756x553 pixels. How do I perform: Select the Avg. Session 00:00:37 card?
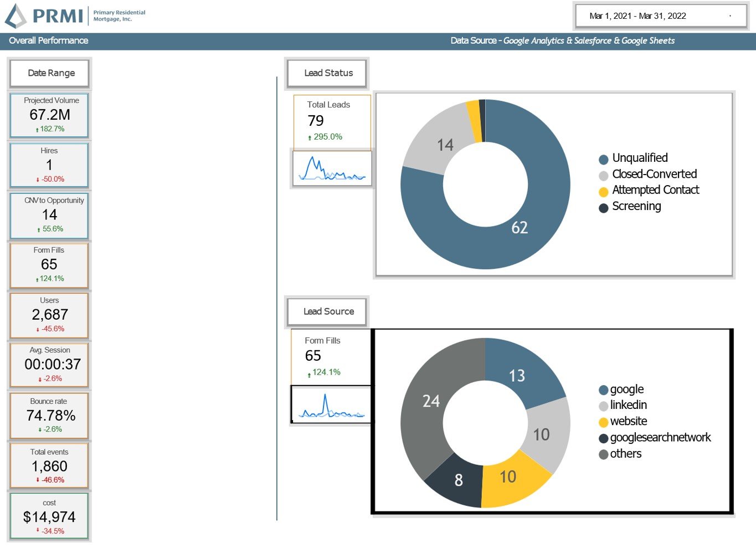[x=49, y=365]
